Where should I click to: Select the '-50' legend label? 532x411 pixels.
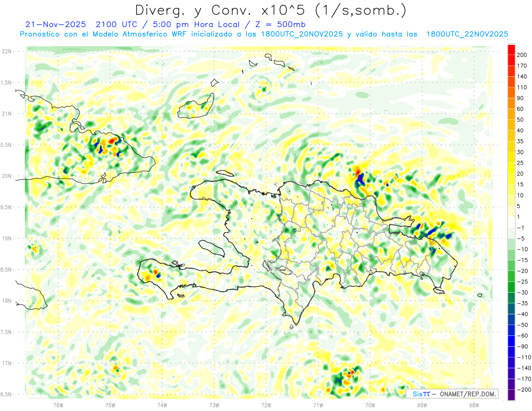click(x=524, y=325)
